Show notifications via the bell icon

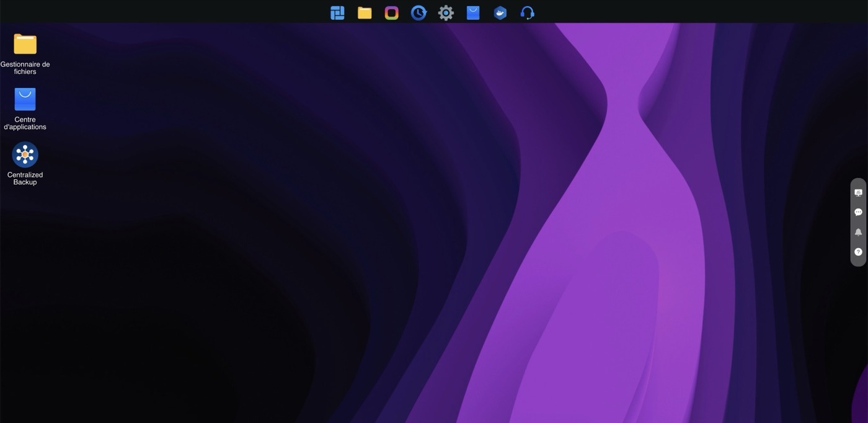tap(858, 232)
